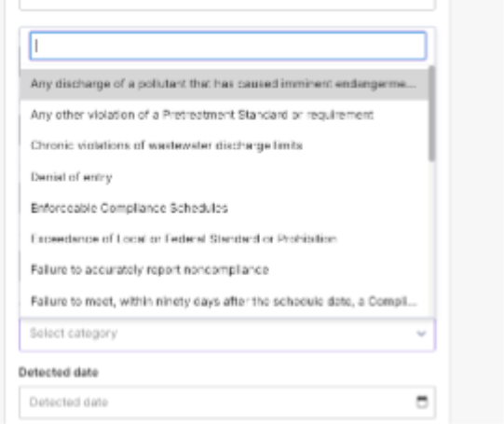Select 'Exceedance of Local or Federal Standard'

tap(224, 239)
